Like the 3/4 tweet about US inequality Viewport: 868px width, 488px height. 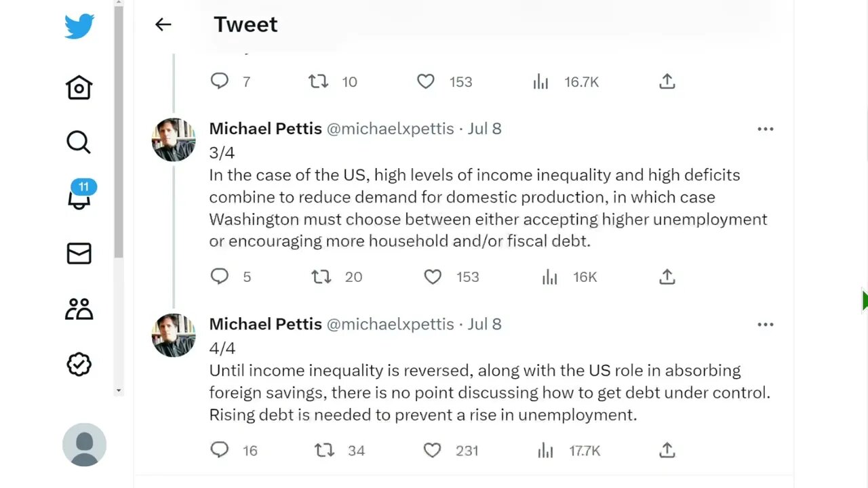click(433, 277)
